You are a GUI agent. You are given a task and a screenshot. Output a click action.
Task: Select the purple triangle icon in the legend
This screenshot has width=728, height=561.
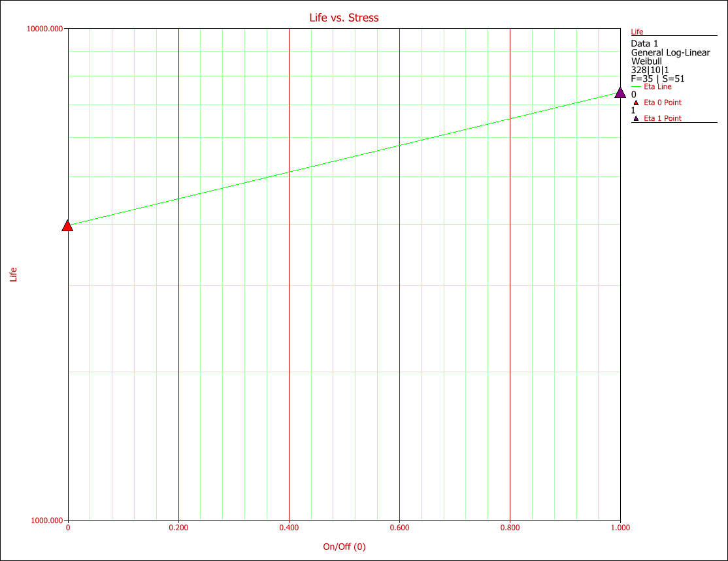tap(636, 118)
